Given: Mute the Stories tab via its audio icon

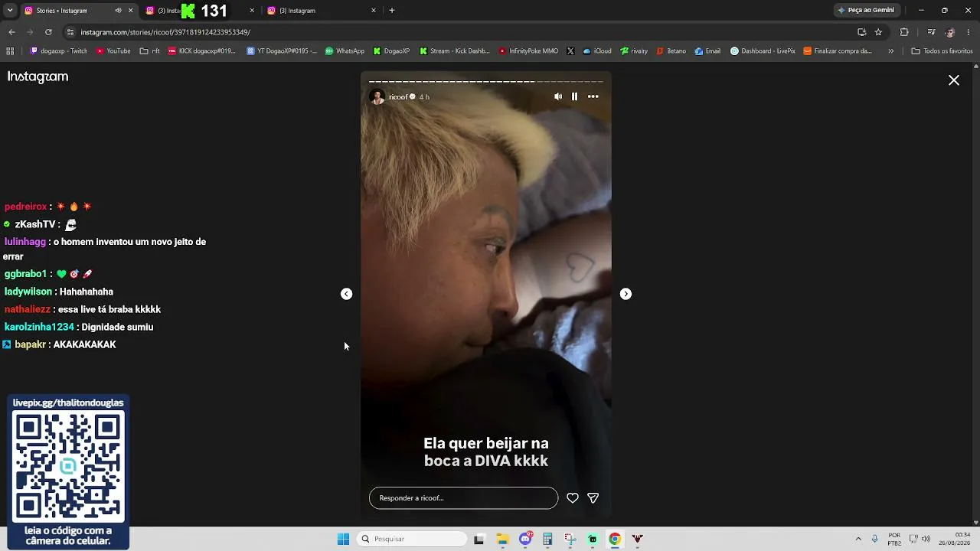Looking at the screenshot, I should coord(119,11).
